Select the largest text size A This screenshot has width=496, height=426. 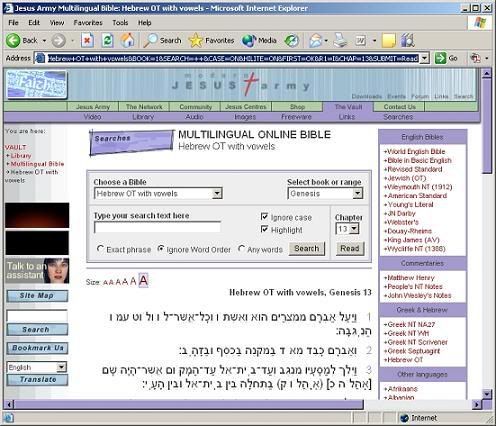click(143, 280)
